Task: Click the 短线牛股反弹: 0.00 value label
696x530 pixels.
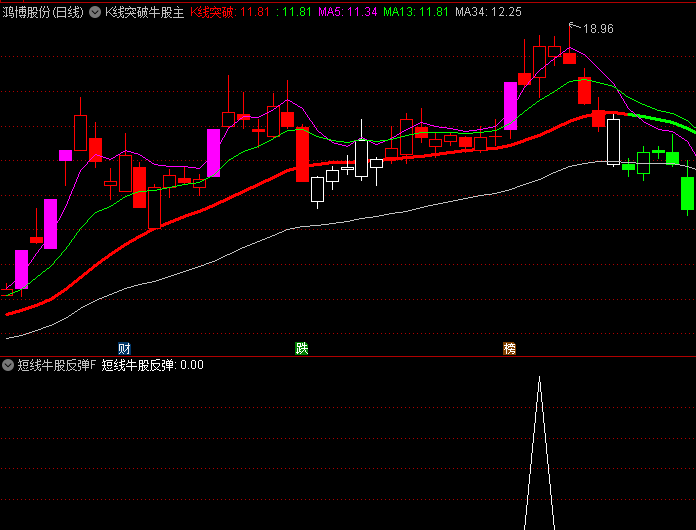Action: [153, 365]
